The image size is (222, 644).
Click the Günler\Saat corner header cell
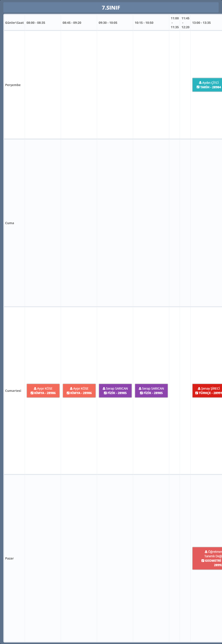[x=14, y=23]
